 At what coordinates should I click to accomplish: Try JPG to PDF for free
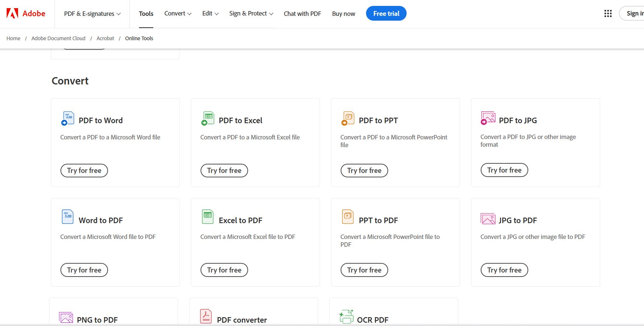504,270
